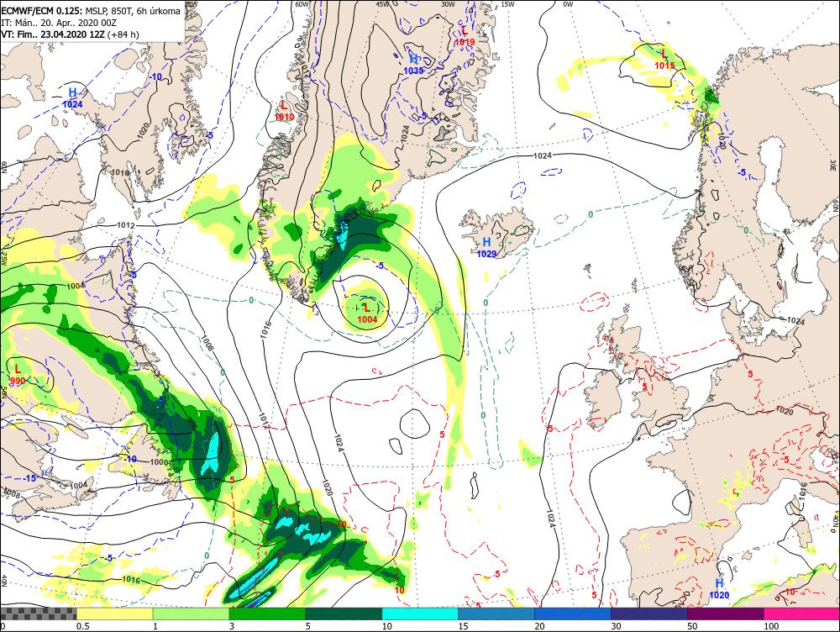The width and height of the screenshot is (840, 632).
Task: Click the legend value label 20
Action: tap(539, 626)
